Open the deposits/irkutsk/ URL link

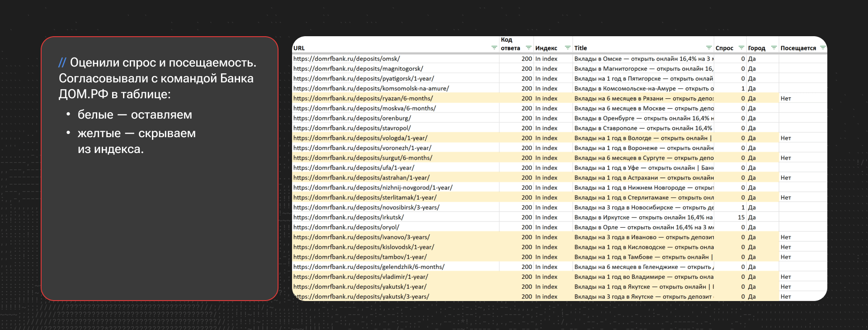(349, 217)
